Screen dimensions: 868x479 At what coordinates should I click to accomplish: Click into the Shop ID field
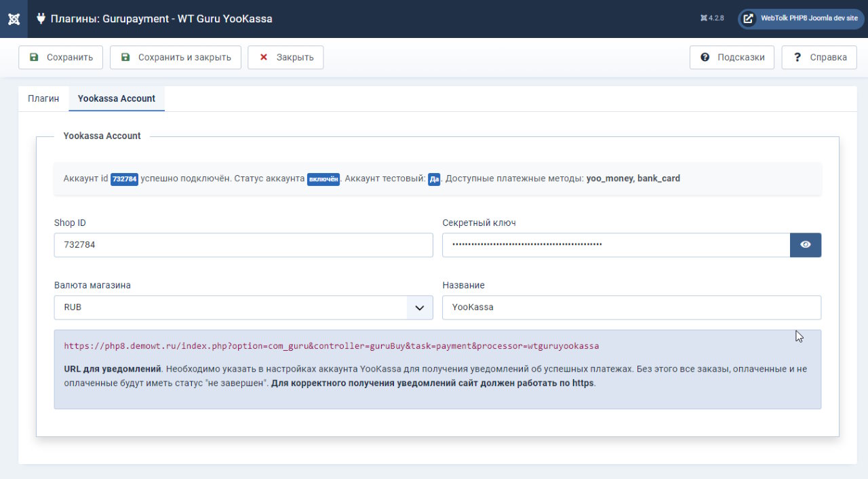pyautogui.click(x=243, y=245)
